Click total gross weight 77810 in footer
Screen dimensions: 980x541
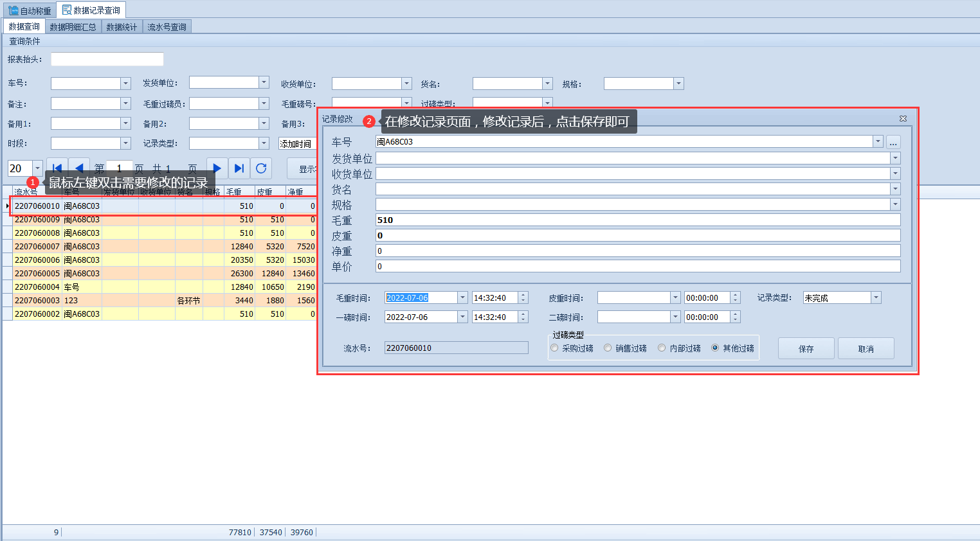(x=240, y=533)
